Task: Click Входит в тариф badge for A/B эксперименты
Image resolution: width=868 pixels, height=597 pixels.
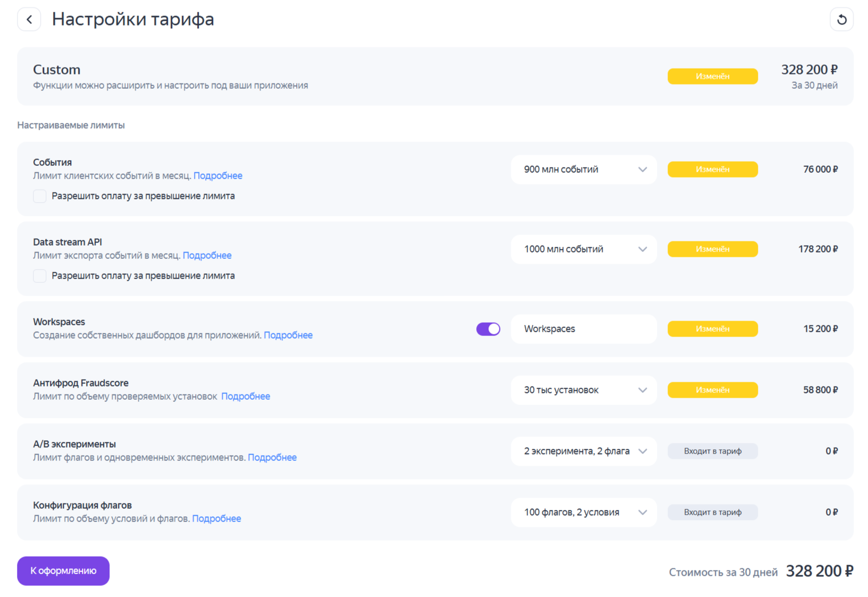Action: [712, 451]
